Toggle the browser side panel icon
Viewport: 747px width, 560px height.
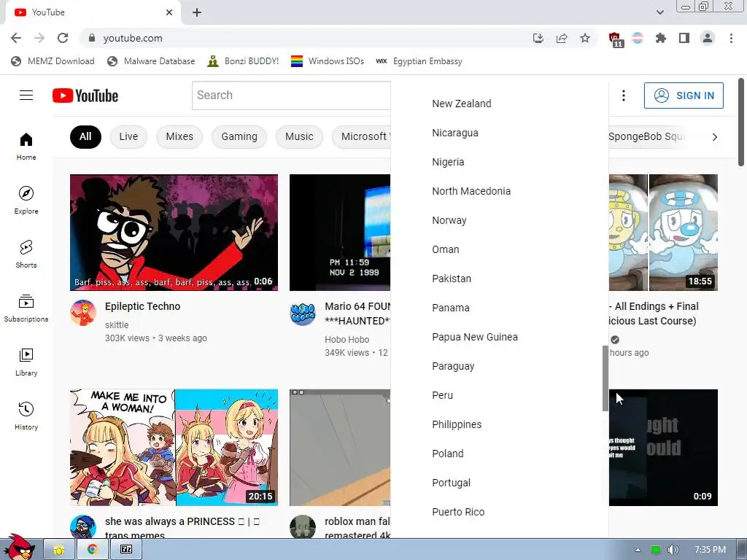point(684,38)
